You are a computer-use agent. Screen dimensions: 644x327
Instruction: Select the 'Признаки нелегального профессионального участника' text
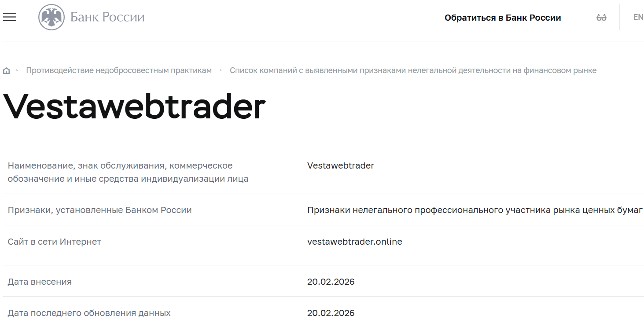475,210
